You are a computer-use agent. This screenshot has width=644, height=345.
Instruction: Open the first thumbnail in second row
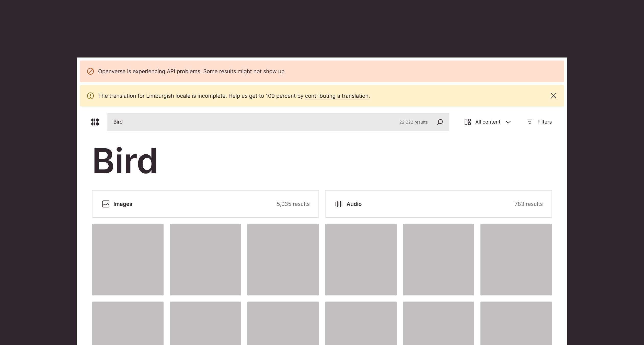coord(128,323)
